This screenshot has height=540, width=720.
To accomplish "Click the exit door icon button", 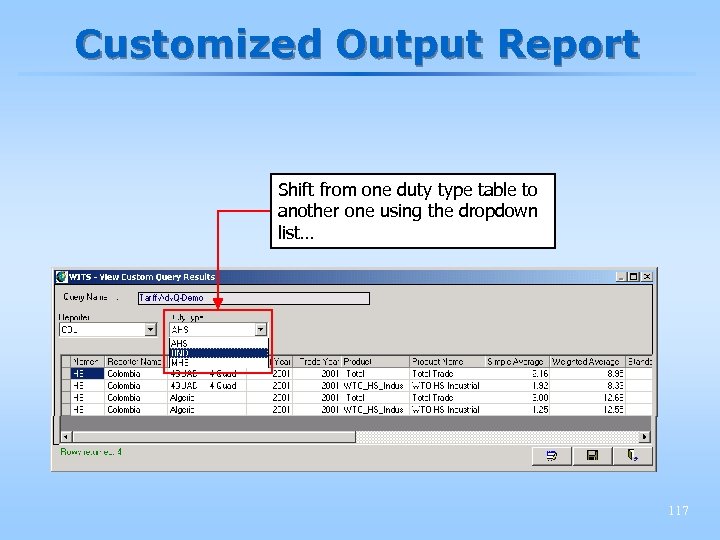I will pos(633,456).
